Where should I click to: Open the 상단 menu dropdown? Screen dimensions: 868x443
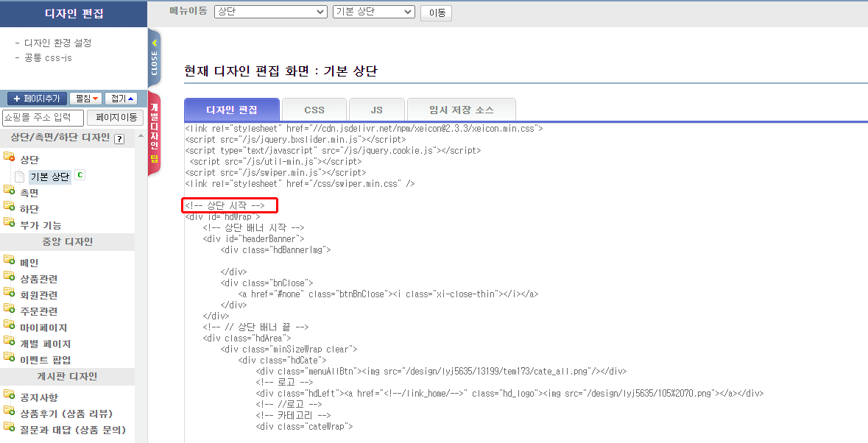click(x=271, y=13)
